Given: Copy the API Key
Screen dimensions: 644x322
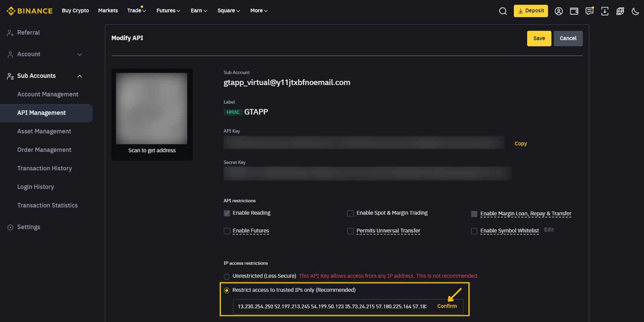Looking at the screenshot, I should (520, 143).
